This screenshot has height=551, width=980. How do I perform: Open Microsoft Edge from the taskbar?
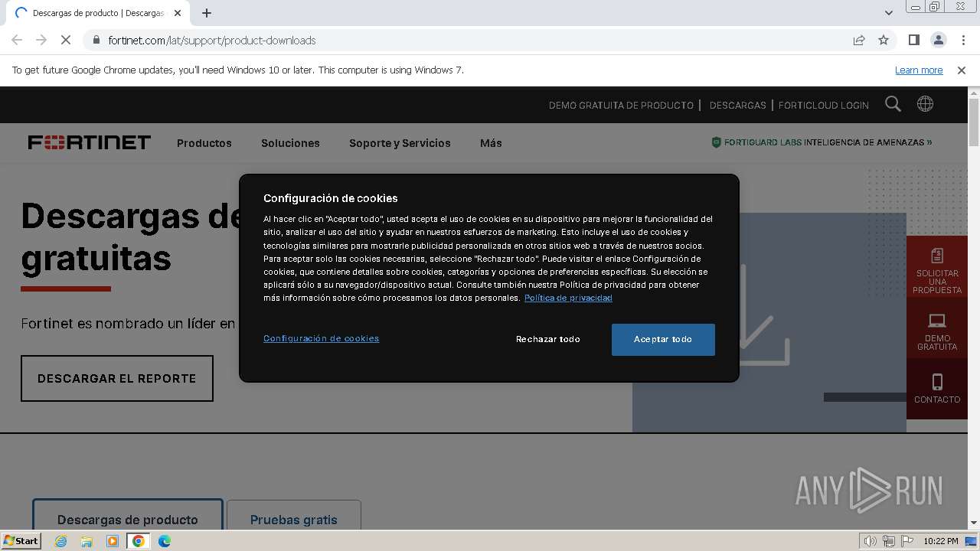164,541
